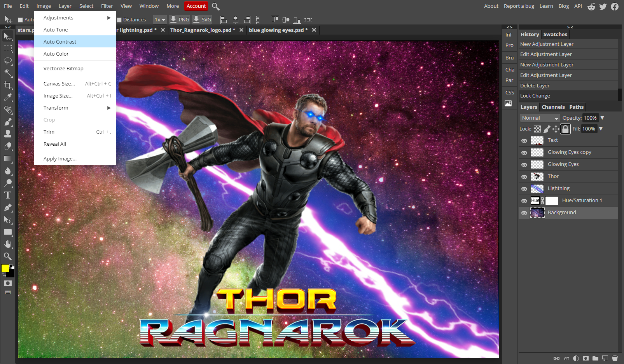Export as PNG button

coord(180,20)
